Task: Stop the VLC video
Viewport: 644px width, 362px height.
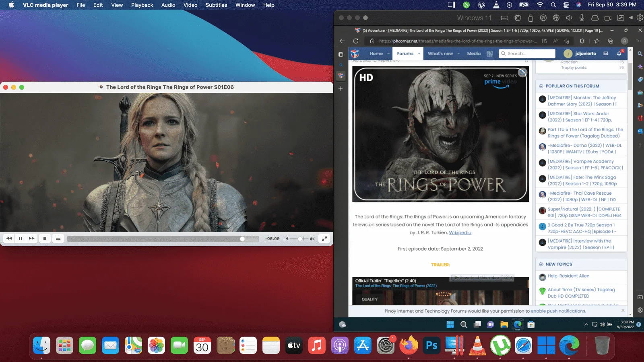Action: (45, 239)
